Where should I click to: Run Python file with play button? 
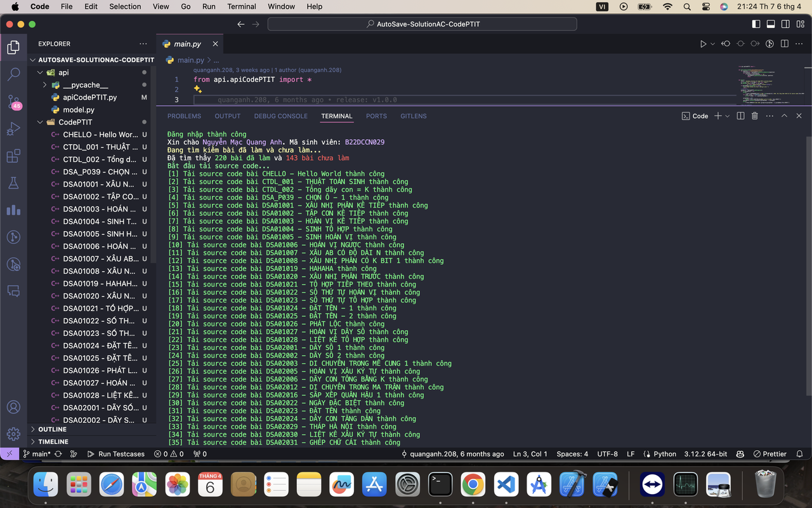tap(703, 44)
